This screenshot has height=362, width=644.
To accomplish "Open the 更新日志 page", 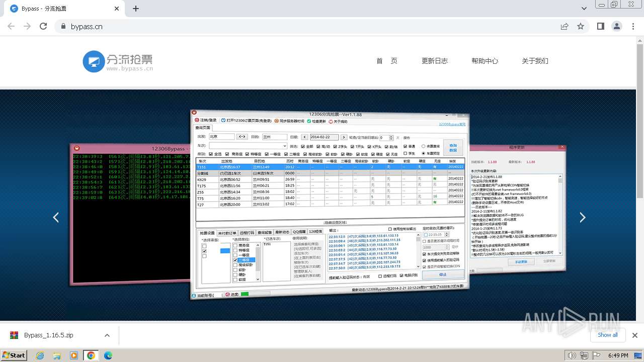I will click(435, 61).
